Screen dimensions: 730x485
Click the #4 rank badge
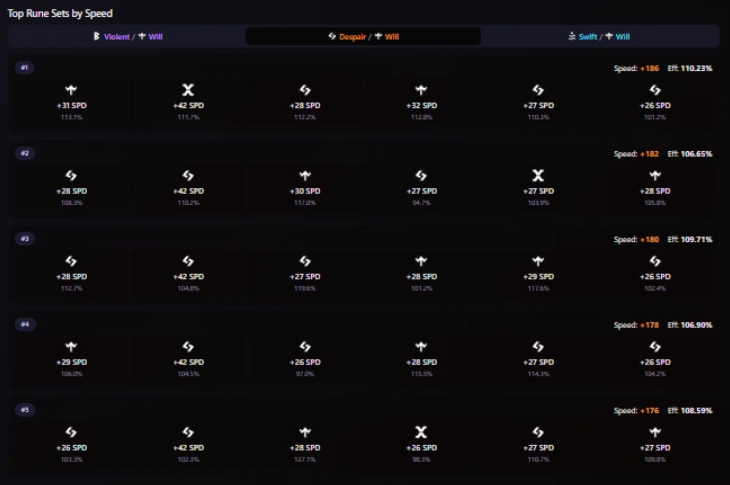25,324
